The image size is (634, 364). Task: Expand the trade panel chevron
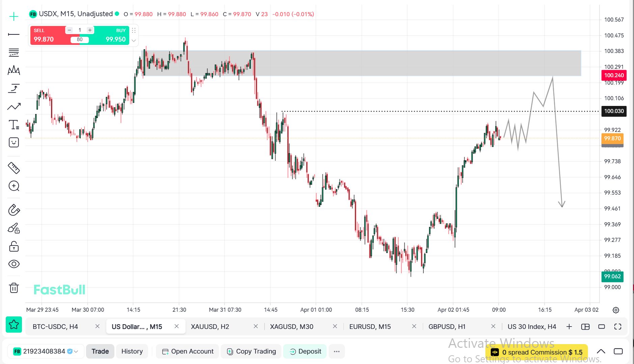pyautogui.click(x=134, y=40)
